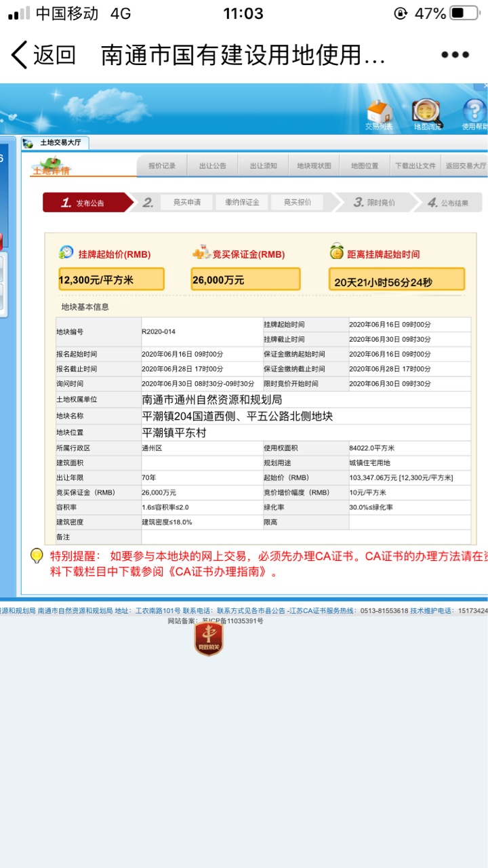
Task: Open the 地图位置 tab
Action: [x=365, y=166]
